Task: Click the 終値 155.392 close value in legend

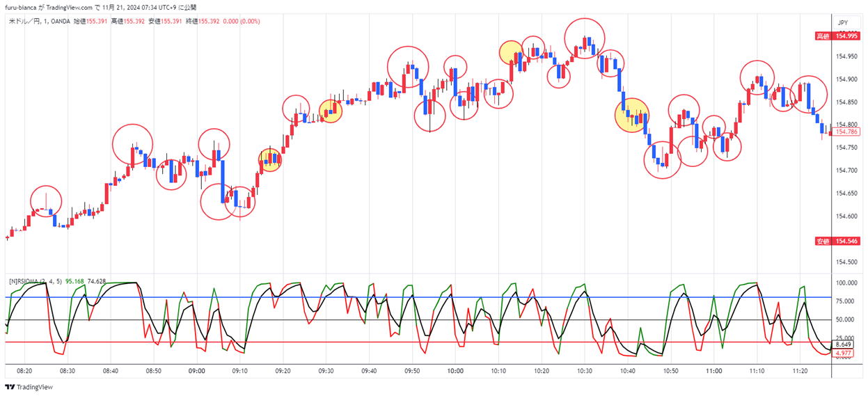Action: click(201, 21)
